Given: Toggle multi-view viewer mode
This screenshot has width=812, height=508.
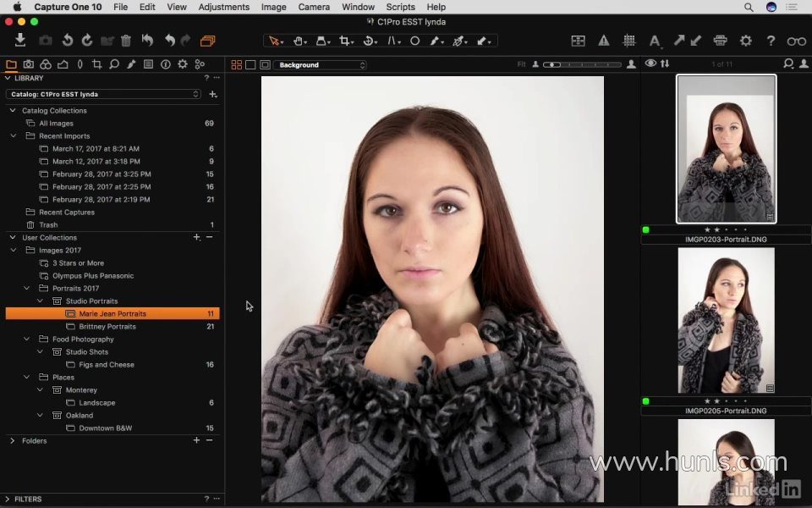Looking at the screenshot, I should [x=237, y=65].
